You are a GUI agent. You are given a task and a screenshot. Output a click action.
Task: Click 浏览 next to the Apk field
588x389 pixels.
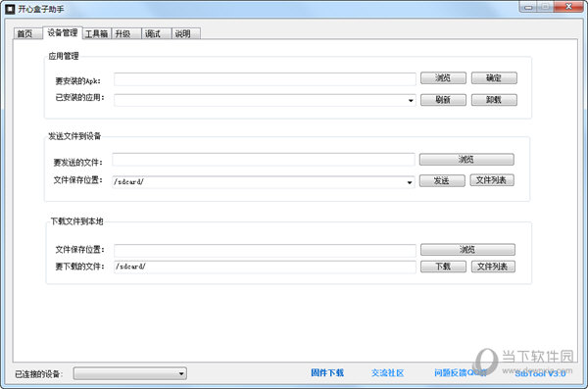click(443, 78)
